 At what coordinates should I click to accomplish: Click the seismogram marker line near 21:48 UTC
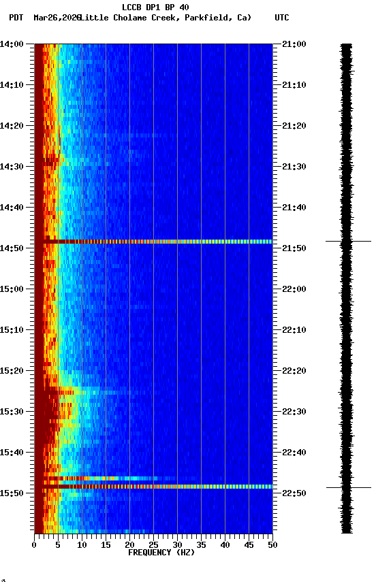click(348, 241)
